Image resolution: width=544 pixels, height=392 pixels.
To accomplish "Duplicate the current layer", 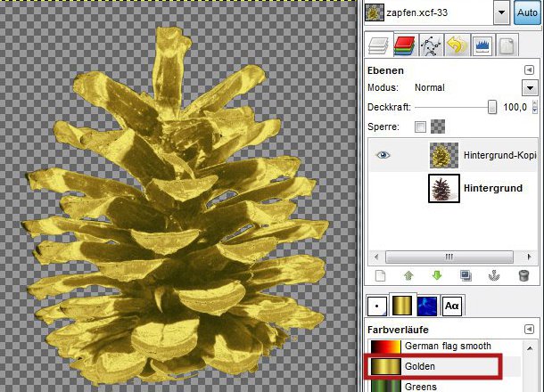I will [466, 276].
